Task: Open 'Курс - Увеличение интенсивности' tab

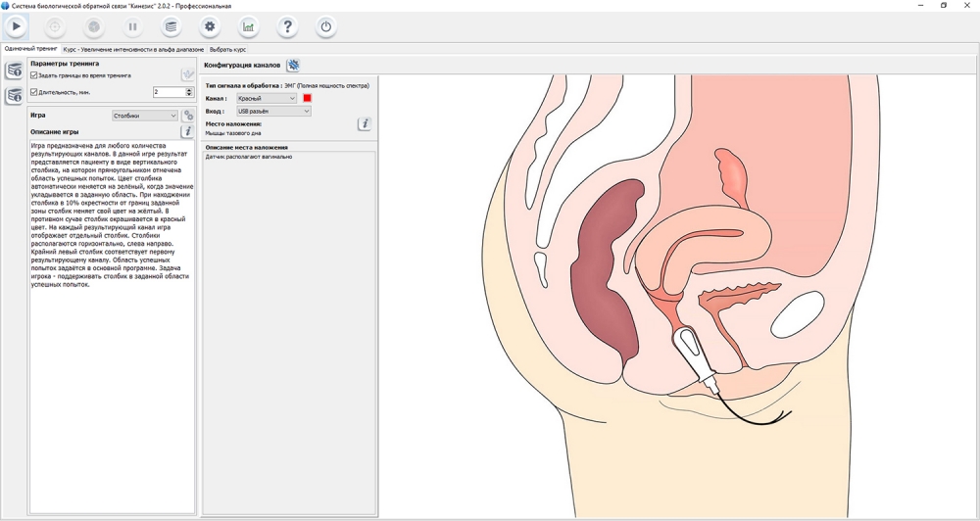Action: click(x=133, y=49)
